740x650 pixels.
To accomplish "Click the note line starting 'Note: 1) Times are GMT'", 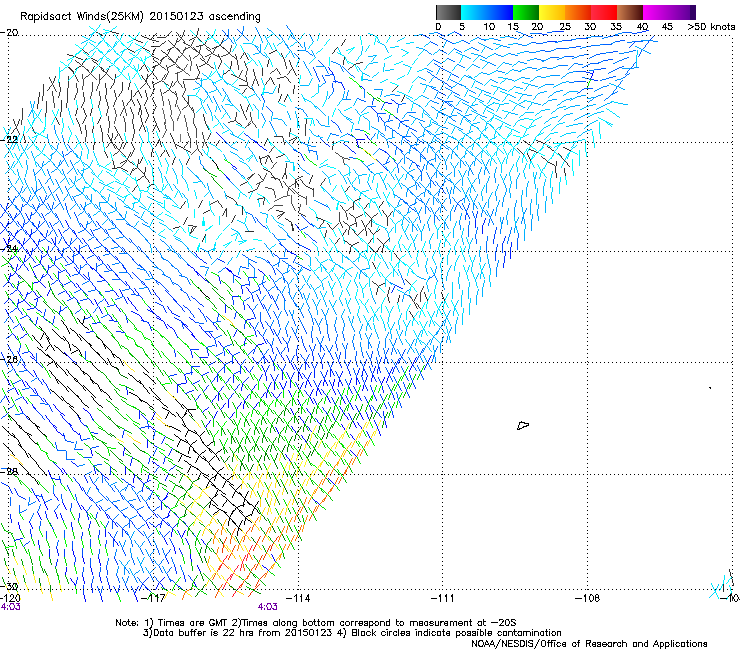I will (316, 623).
